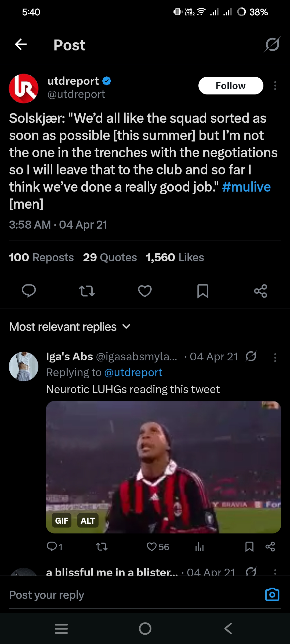This screenshot has width=290, height=644.
Task: Open the #mulive hashtag
Action: coord(246,187)
